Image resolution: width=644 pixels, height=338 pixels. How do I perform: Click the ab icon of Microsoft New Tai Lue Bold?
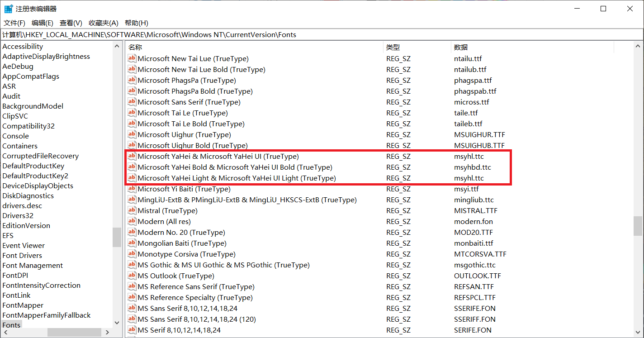[132, 69]
